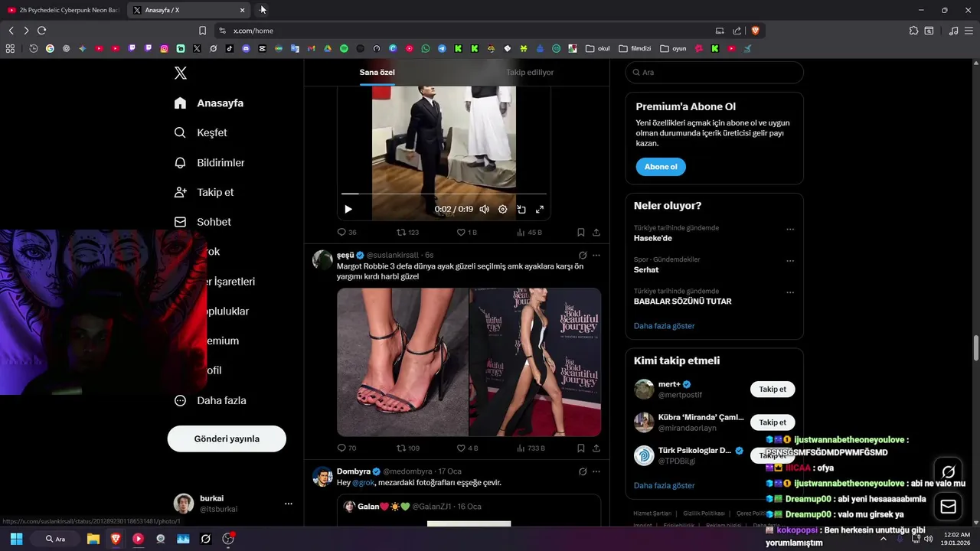Image resolution: width=980 pixels, height=551 pixels.
Task: View analytics 733 B of şeşü post
Action: (531, 448)
